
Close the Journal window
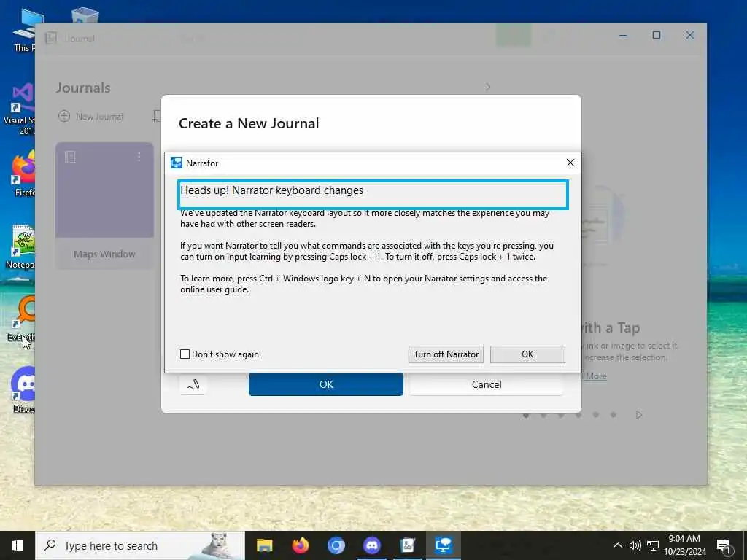click(x=690, y=35)
